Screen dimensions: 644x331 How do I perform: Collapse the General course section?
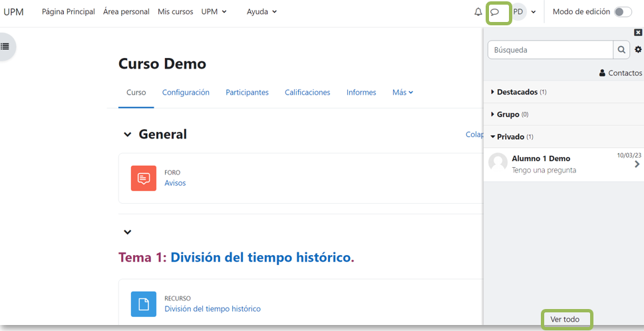pyautogui.click(x=128, y=135)
